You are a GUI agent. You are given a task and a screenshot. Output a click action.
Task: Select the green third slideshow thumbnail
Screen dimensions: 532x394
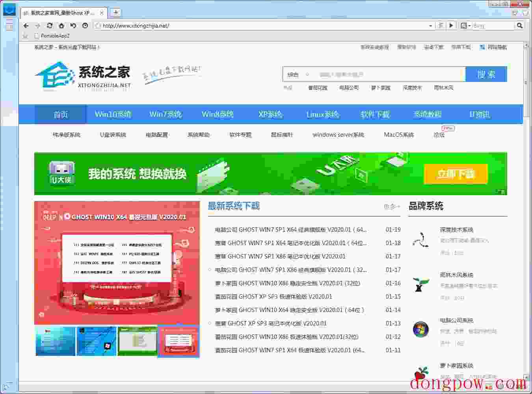pos(138,341)
